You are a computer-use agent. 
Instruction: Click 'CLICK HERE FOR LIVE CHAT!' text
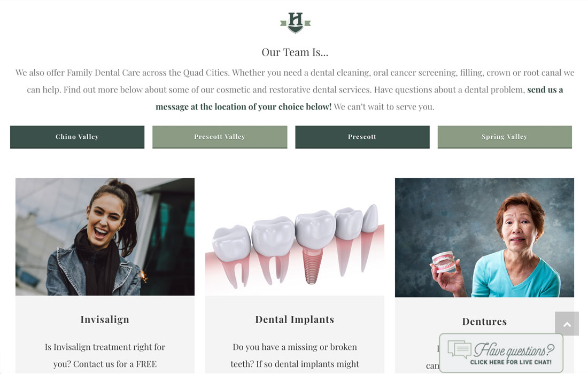coord(510,362)
